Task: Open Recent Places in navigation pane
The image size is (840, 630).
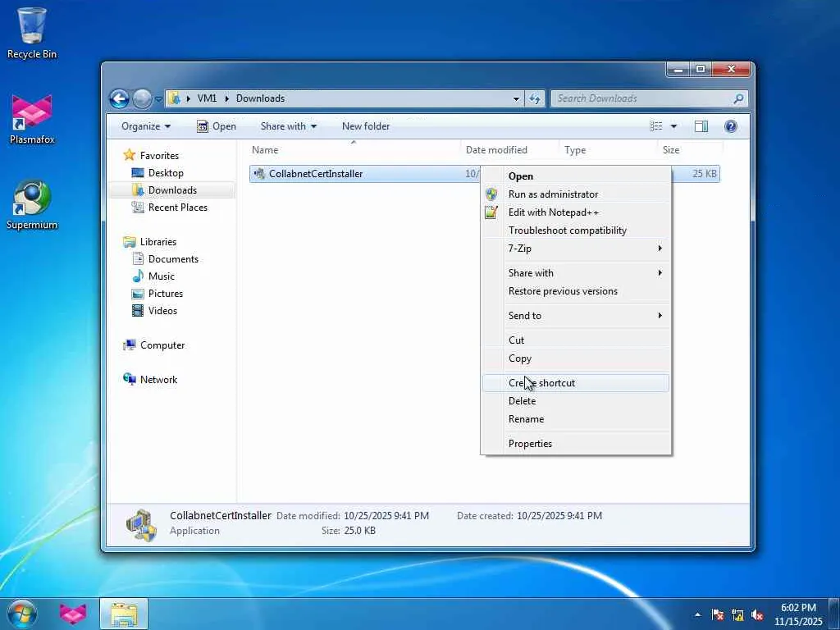Action: (x=169, y=208)
